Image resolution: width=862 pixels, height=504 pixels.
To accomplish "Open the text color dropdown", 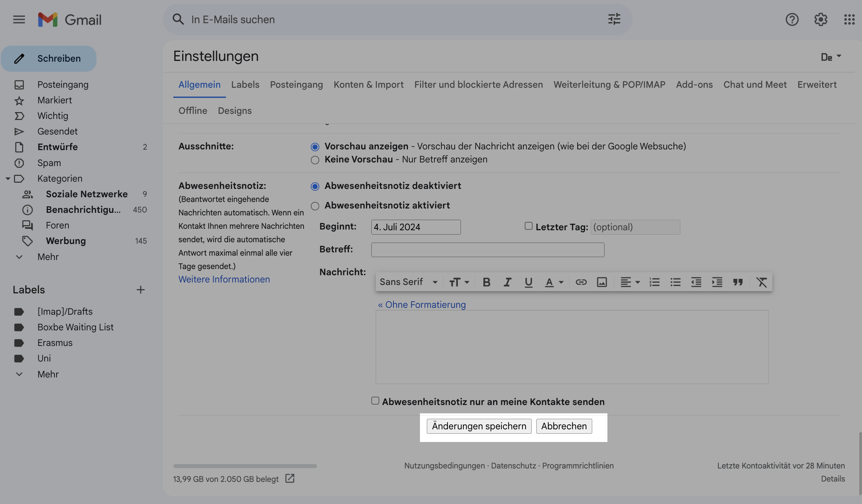I will (554, 282).
